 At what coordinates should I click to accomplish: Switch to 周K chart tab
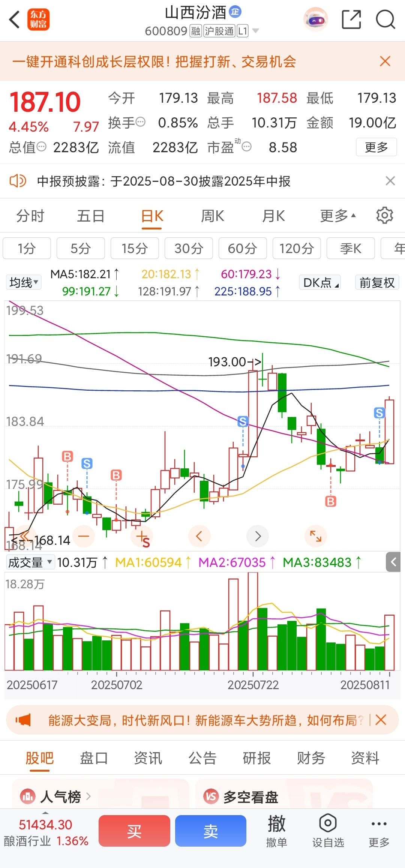point(213,216)
